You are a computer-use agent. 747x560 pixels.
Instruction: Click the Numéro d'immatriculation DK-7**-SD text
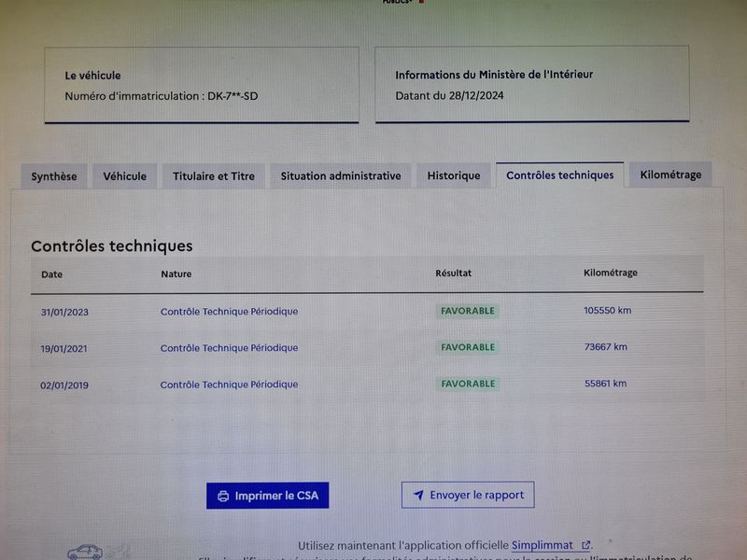pyautogui.click(x=162, y=96)
